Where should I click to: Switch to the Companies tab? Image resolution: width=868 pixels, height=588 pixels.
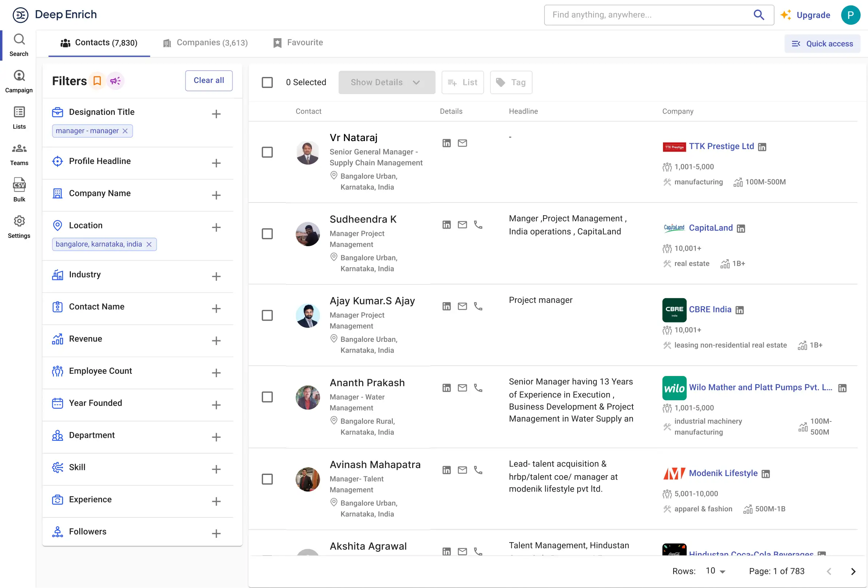pos(205,43)
